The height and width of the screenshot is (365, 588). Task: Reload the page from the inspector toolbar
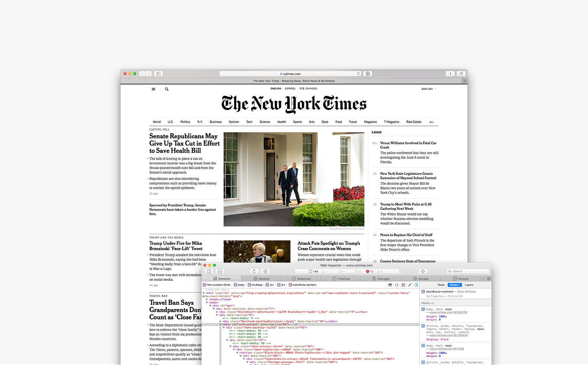tap(254, 271)
